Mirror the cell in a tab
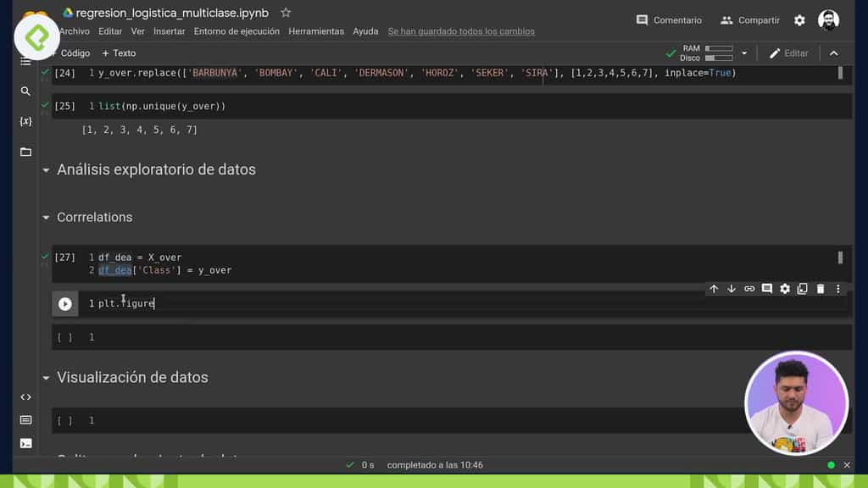Screen dimensions: 868x488 pyautogui.click(x=803, y=288)
